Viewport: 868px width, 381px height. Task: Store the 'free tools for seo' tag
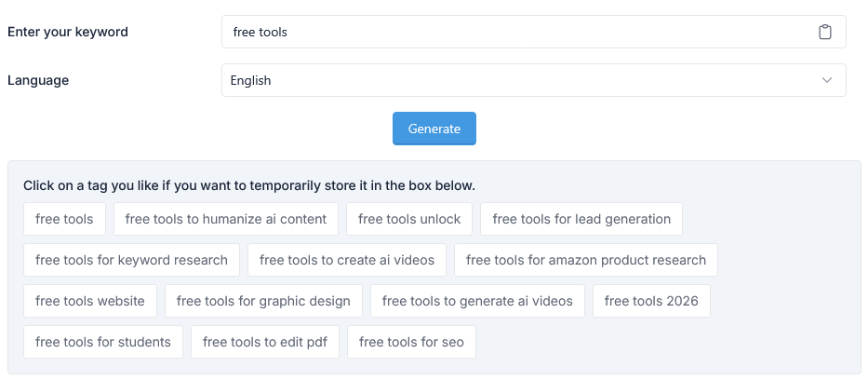pyautogui.click(x=411, y=342)
